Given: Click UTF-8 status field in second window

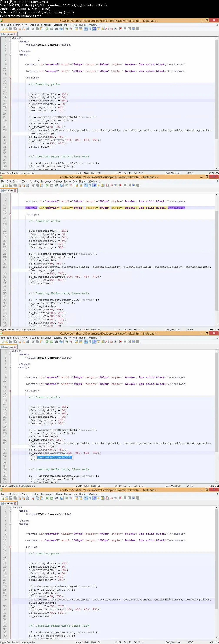Looking at the screenshot, I should (x=190, y=330).
